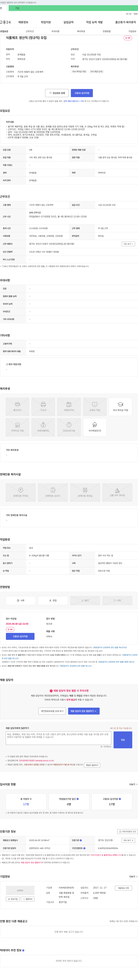138x980 pixels.
Task: Click the 자녀 학자금 지원 tag in header
Action: point(79,72)
